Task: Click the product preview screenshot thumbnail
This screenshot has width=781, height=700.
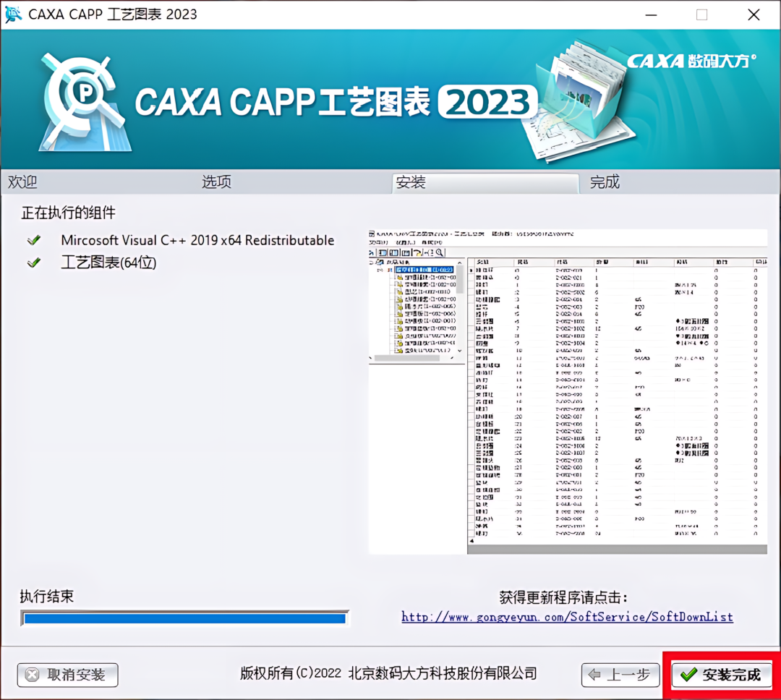Action: (x=568, y=392)
